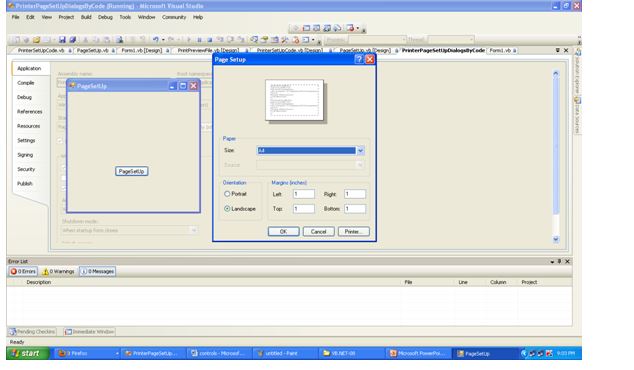Open the Edit menu
The image size is (634, 370).
click(30, 17)
